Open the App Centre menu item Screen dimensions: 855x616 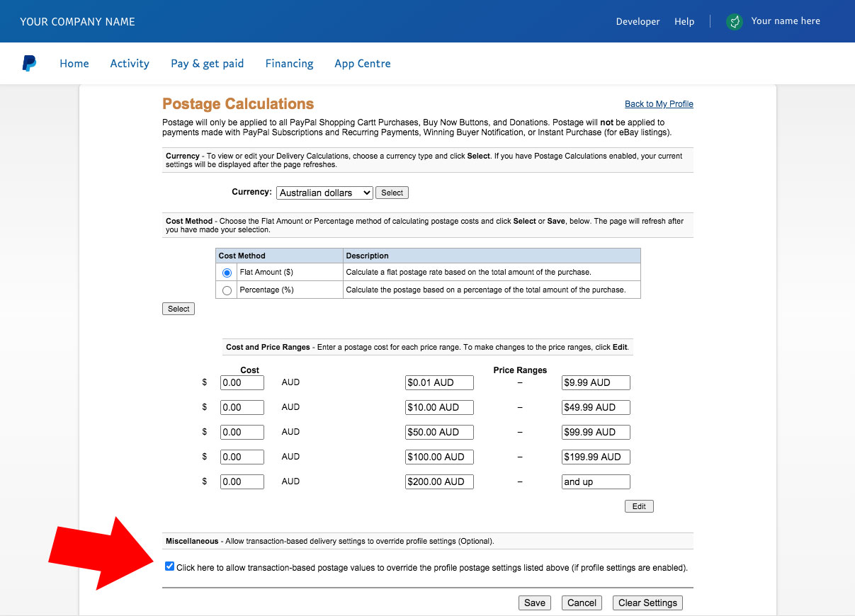click(x=363, y=63)
